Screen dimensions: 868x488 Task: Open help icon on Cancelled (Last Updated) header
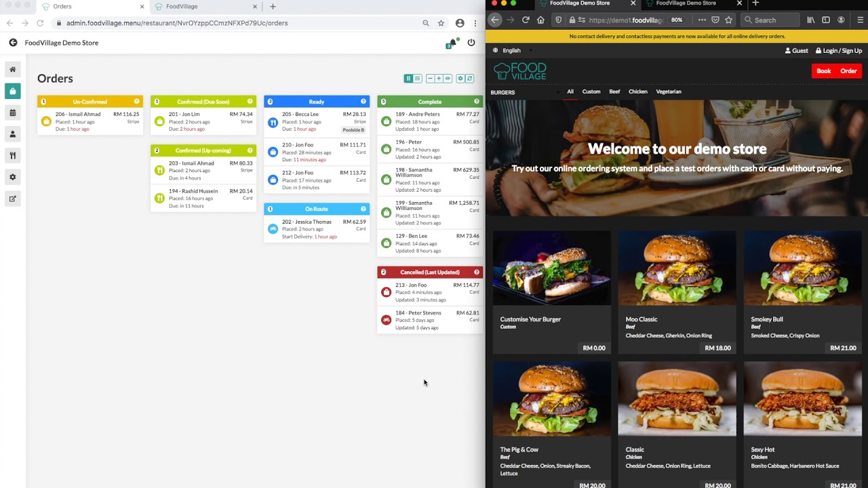[476, 272]
